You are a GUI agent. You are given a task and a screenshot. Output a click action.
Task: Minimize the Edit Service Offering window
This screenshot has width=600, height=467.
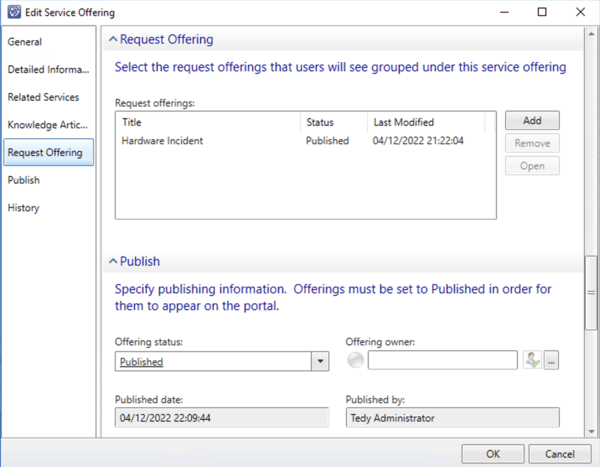pos(504,12)
